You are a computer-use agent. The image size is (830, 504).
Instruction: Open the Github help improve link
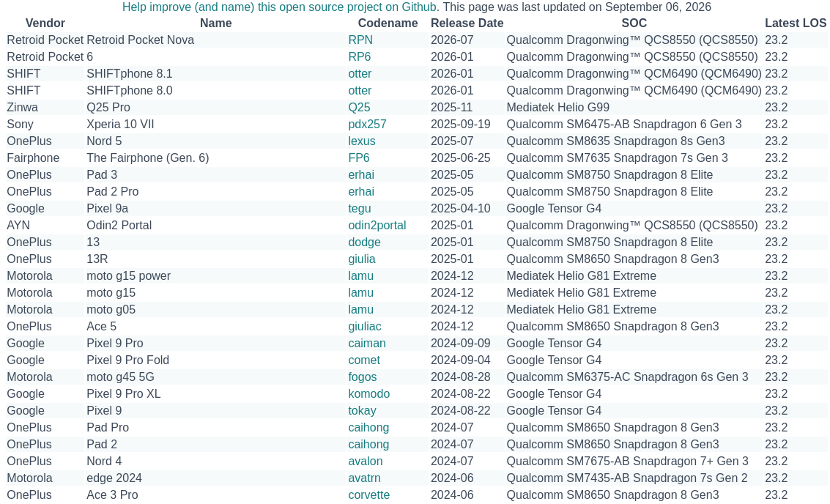point(279,7)
